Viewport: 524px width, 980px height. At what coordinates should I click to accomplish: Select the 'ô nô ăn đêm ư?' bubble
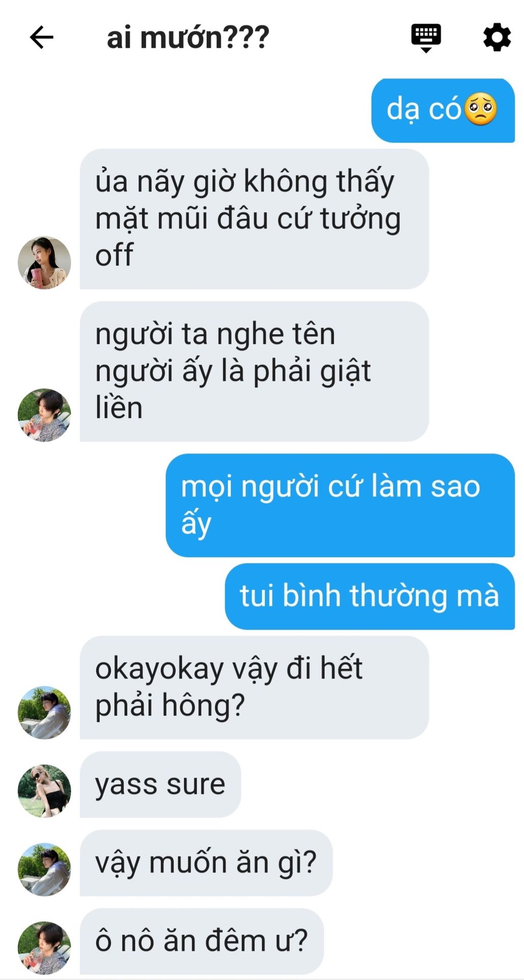pyautogui.click(x=202, y=941)
